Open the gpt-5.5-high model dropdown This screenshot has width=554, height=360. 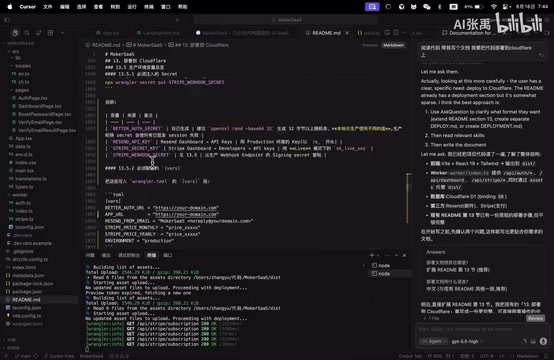[467, 341]
